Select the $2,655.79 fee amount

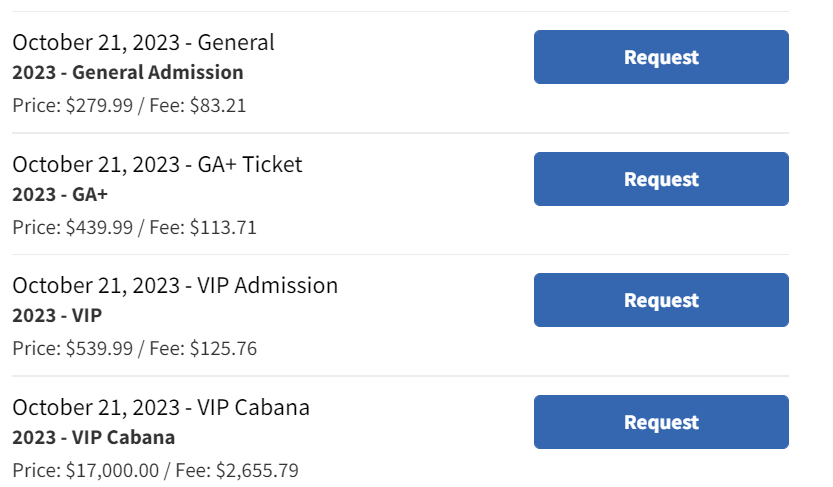coord(256,470)
